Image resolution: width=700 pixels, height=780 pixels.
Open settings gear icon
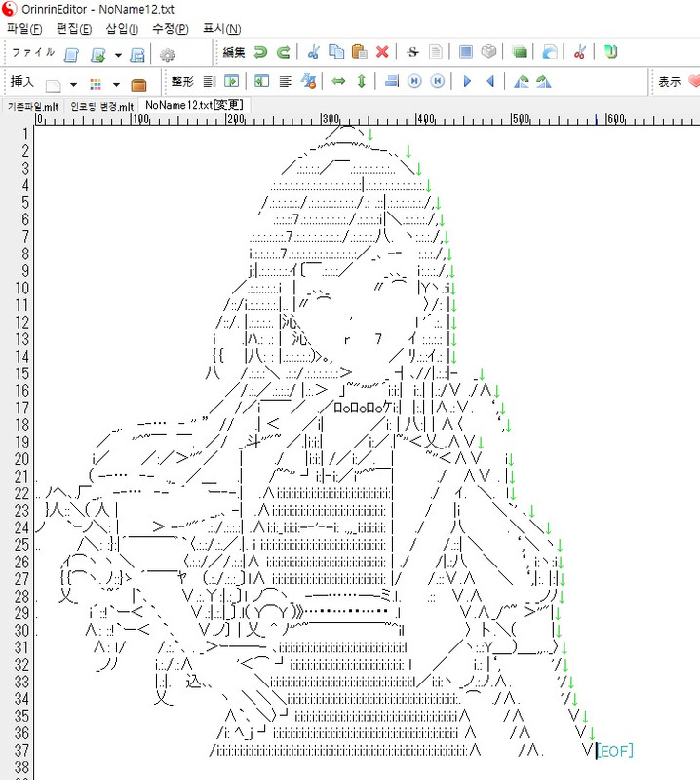coord(167,55)
